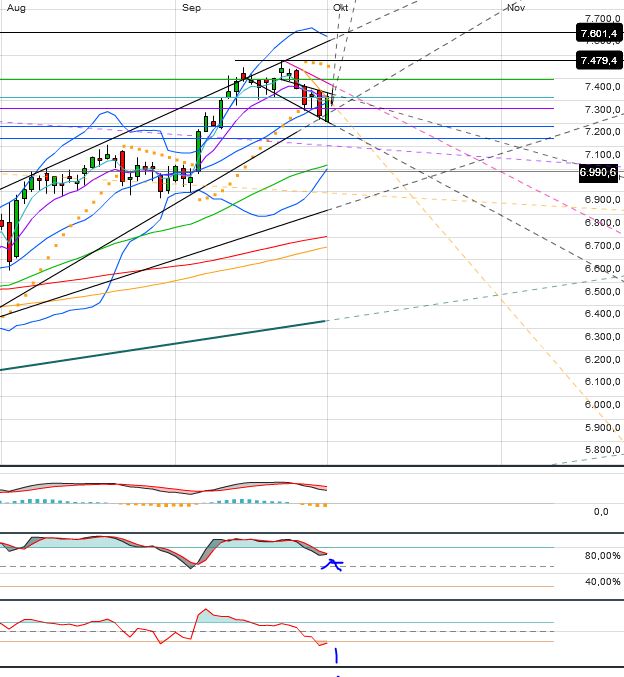Click the 6.100,0 price axis value

[603, 382]
